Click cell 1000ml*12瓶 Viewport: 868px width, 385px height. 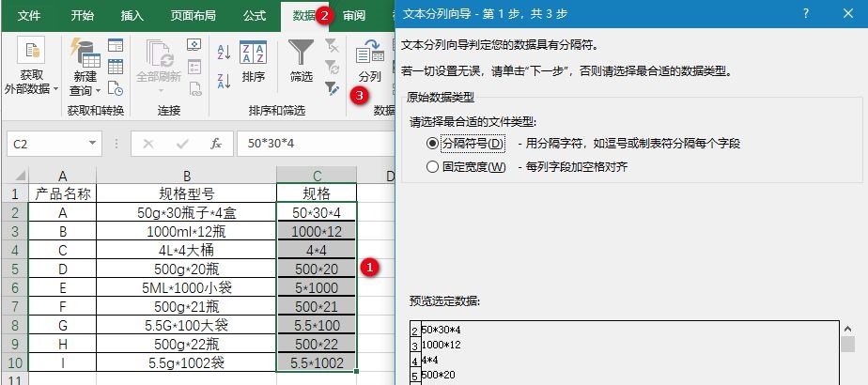tap(187, 231)
